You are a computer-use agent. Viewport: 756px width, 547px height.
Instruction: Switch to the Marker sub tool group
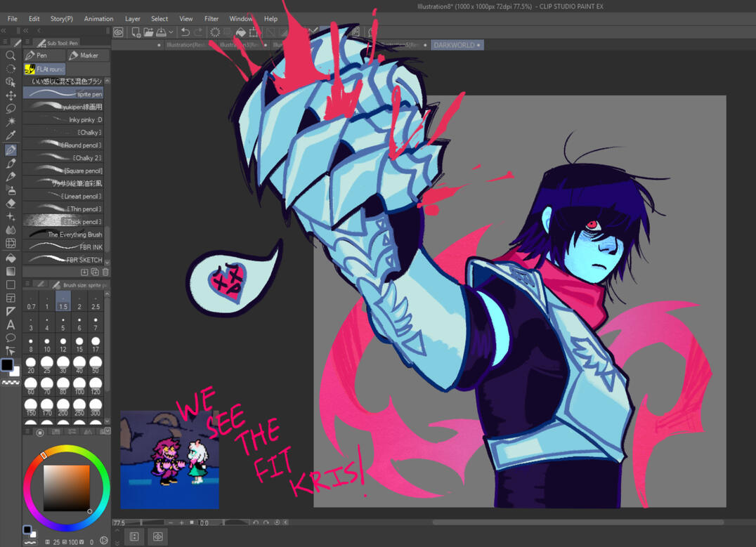point(88,55)
